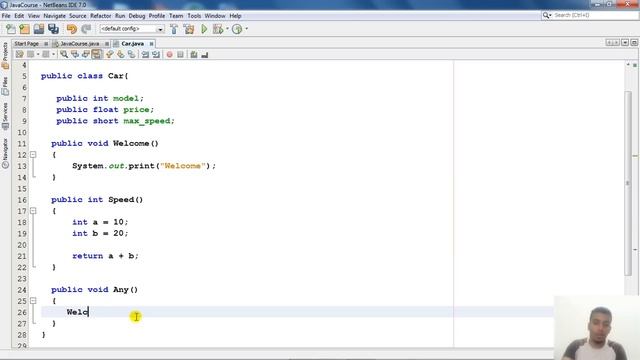Image resolution: width=640 pixels, height=360 pixels.
Task: Open the Services side panel
Action: [x=5, y=116]
